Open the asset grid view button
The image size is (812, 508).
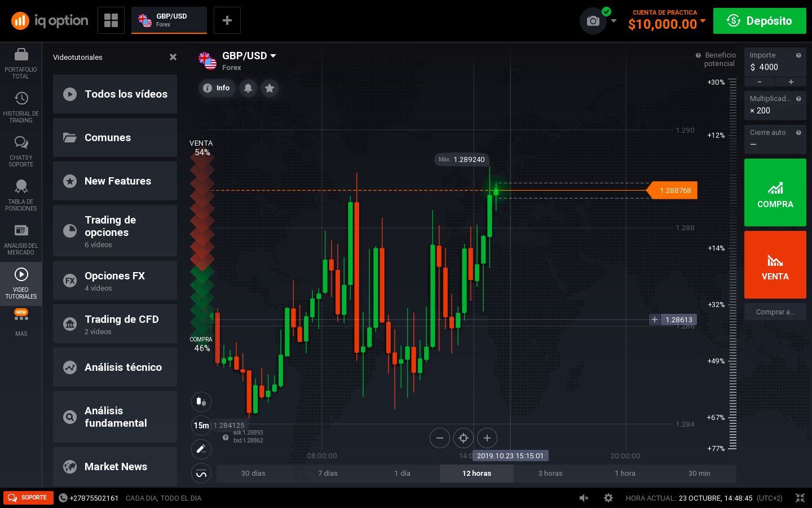[111, 20]
